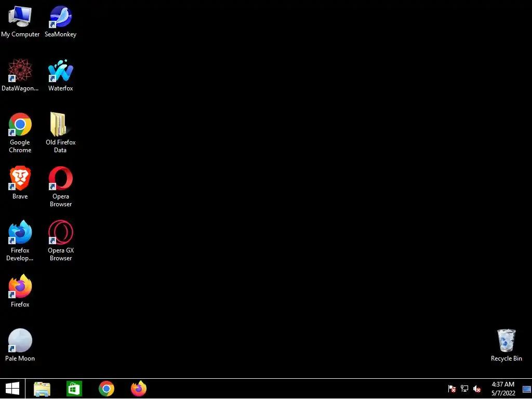Viewport: 532px width, 399px height.
Task: Open network status tray icon
Action: (464, 389)
